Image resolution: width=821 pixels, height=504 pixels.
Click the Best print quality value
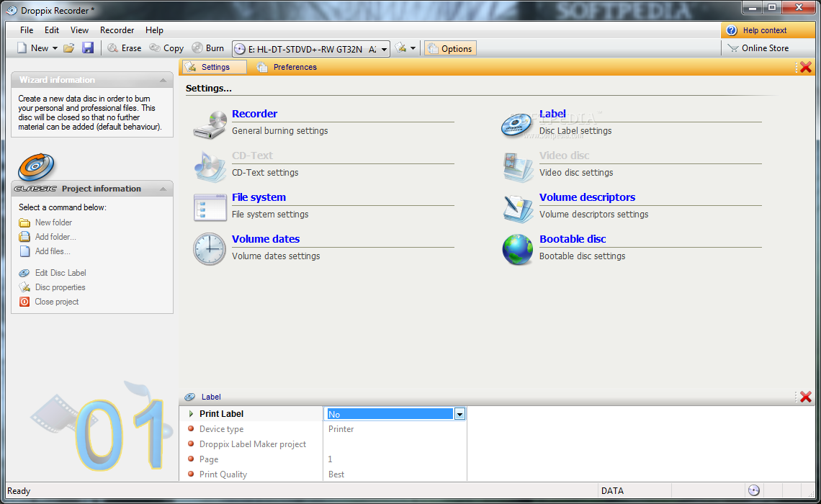click(x=336, y=474)
